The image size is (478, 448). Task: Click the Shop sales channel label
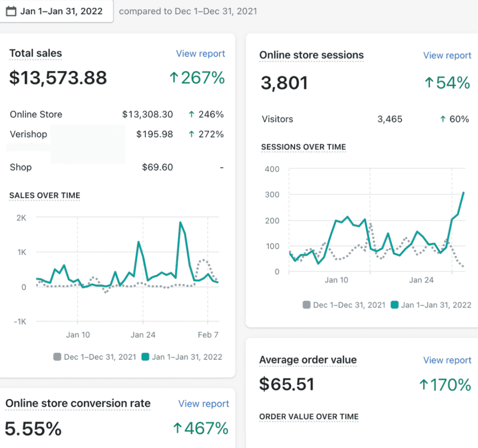[x=21, y=167]
